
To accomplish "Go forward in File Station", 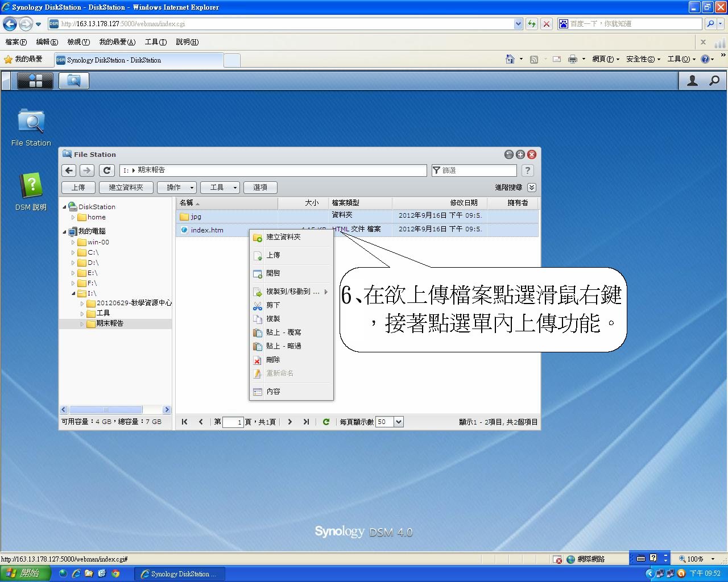I will coord(86,170).
